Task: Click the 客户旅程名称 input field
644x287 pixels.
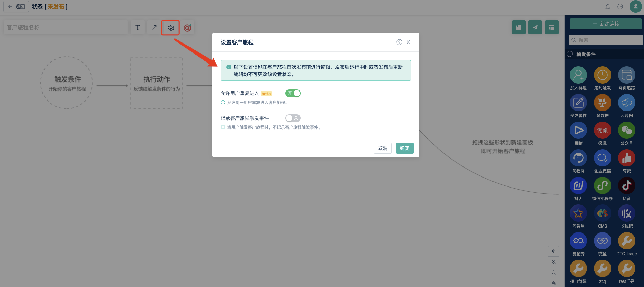Action: point(66,27)
